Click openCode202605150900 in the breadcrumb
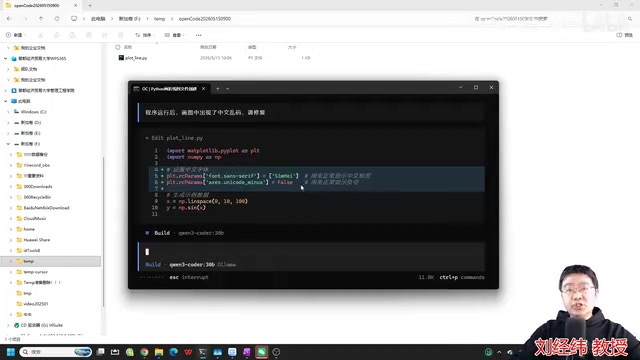Image resolution: width=640 pixels, height=360 pixels. click(204, 19)
